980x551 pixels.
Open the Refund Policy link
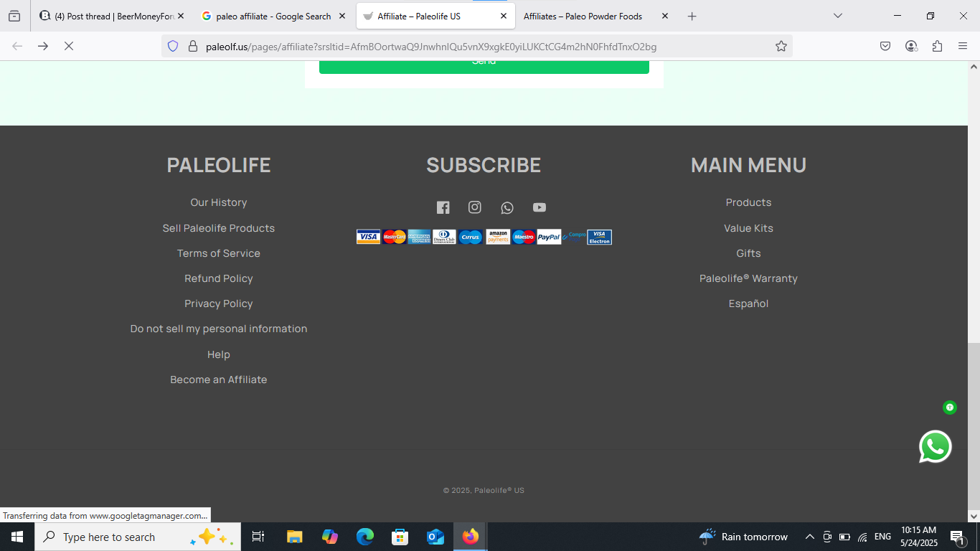pos(219,278)
